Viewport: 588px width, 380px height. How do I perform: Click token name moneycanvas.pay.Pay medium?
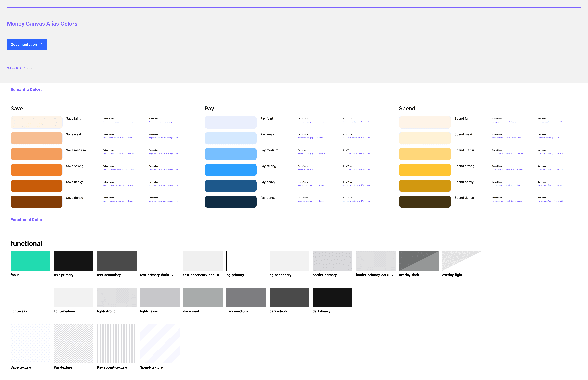coord(311,154)
